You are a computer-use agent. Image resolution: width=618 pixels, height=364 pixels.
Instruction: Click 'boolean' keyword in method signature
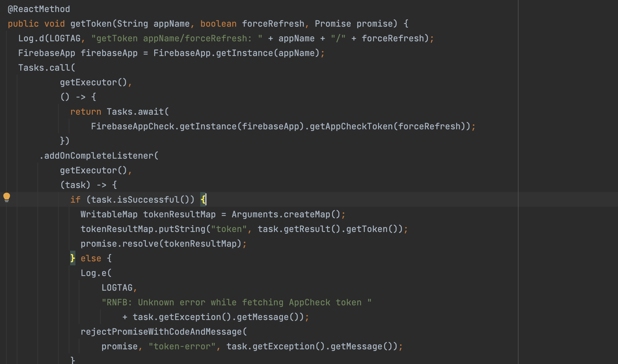click(x=218, y=24)
